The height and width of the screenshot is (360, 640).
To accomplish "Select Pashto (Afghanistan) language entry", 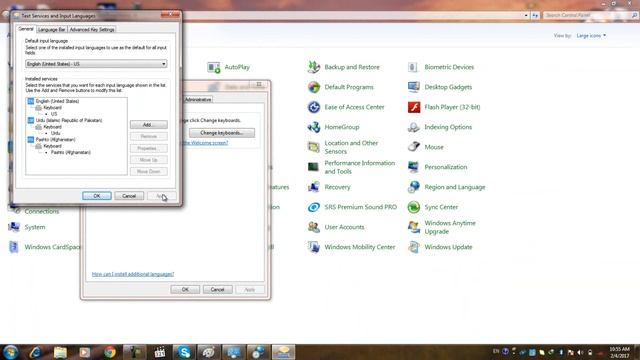I will [56, 140].
